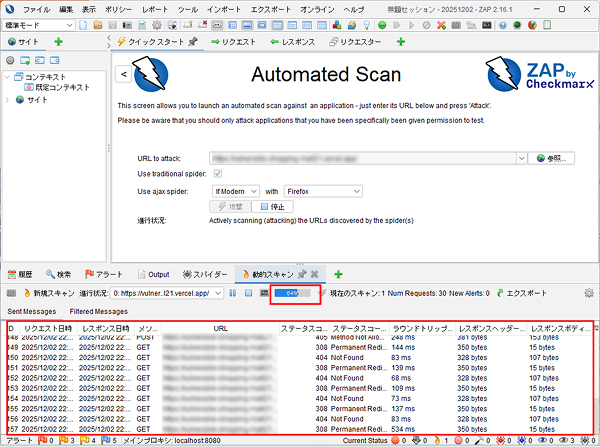Viewport: 600px width, 447px height.
Task: Switch to the リクエスター tab
Action: 355,42
